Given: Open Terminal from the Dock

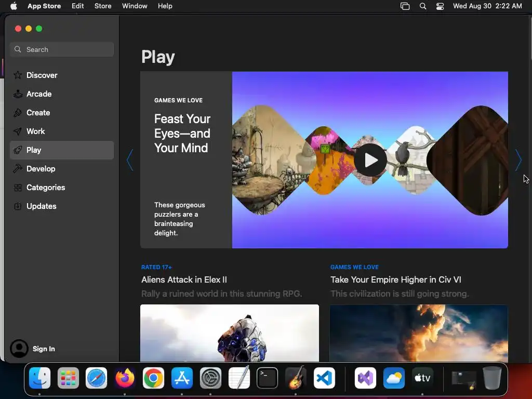Looking at the screenshot, I should click(268, 378).
